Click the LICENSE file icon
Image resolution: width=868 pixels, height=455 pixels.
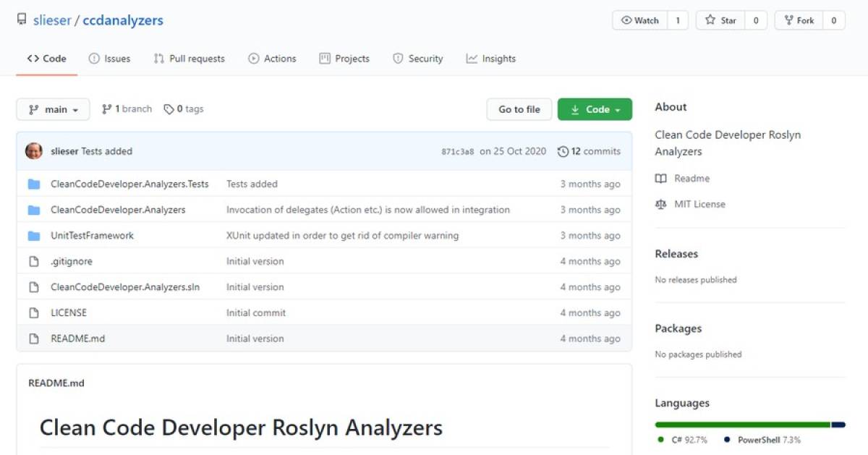point(33,312)
